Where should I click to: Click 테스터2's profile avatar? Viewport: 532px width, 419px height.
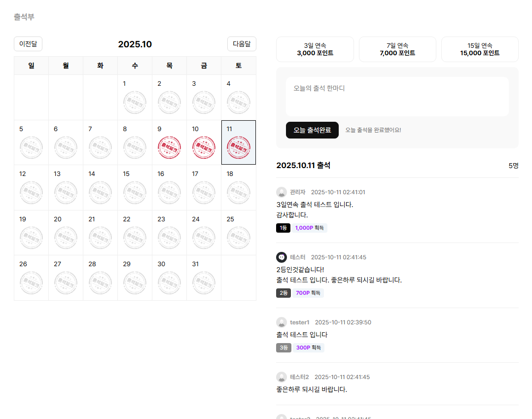(282, 377)
